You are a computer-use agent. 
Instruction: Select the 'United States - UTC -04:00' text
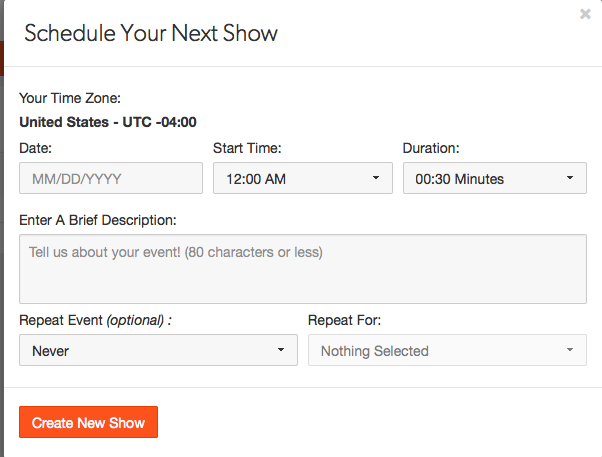[108, 123]
